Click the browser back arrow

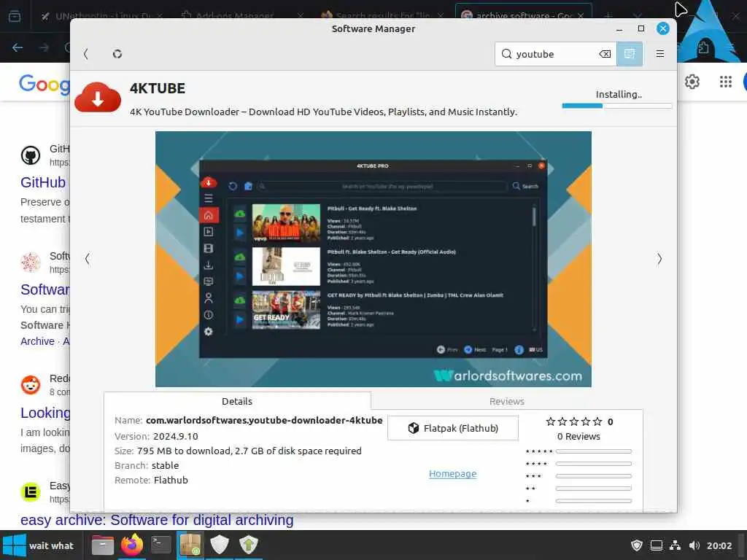[x=18, y=47]
